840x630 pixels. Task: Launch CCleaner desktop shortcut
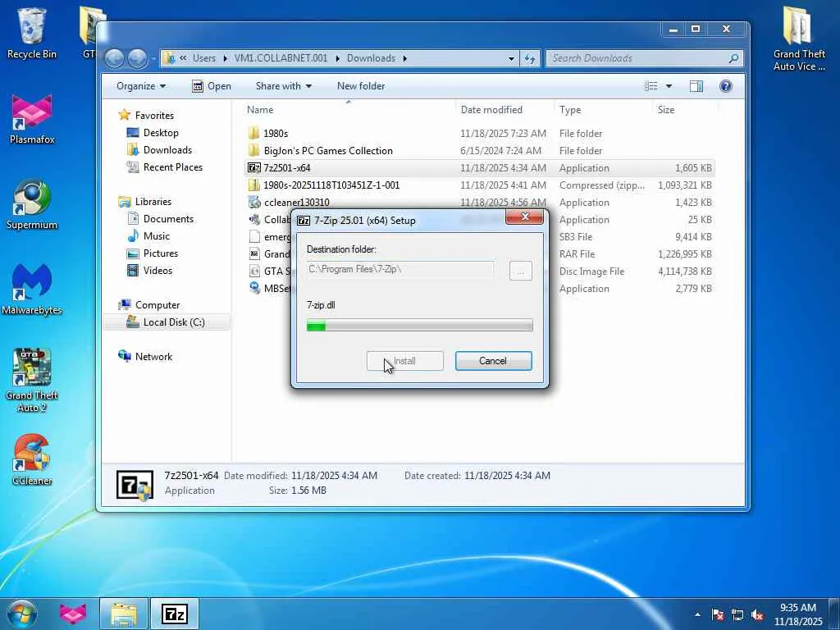coord(32,460)
